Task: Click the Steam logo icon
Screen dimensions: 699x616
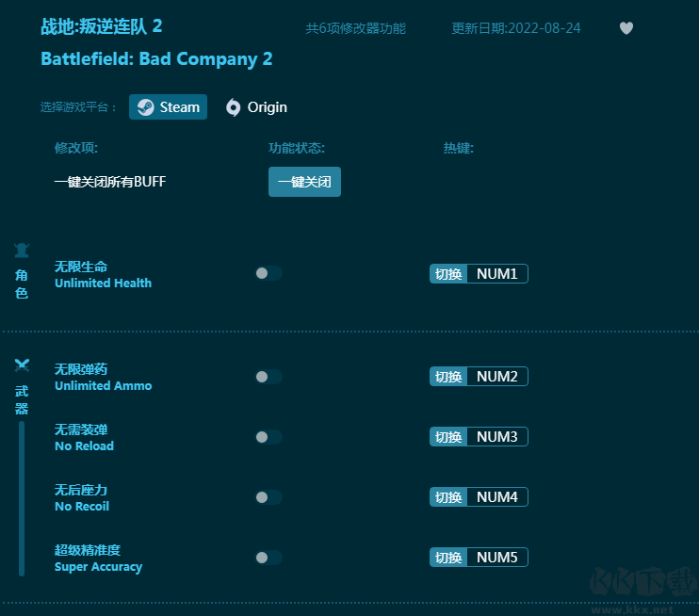Action: tap(145, 107)
